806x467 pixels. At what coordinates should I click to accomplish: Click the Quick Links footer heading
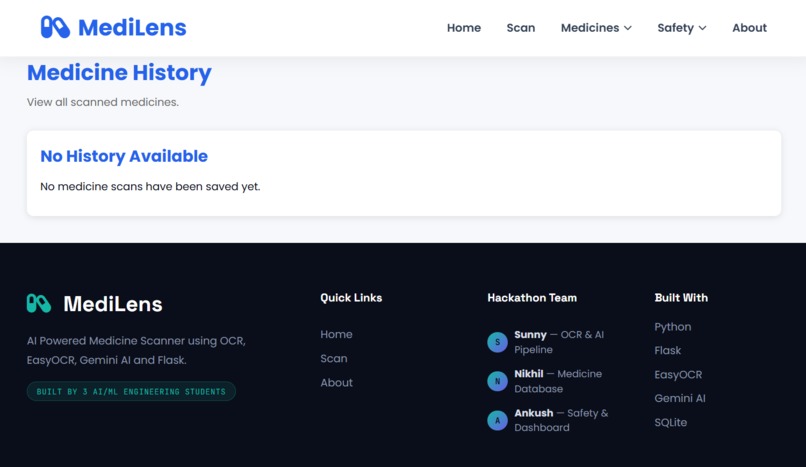click(x=351, y=298)
